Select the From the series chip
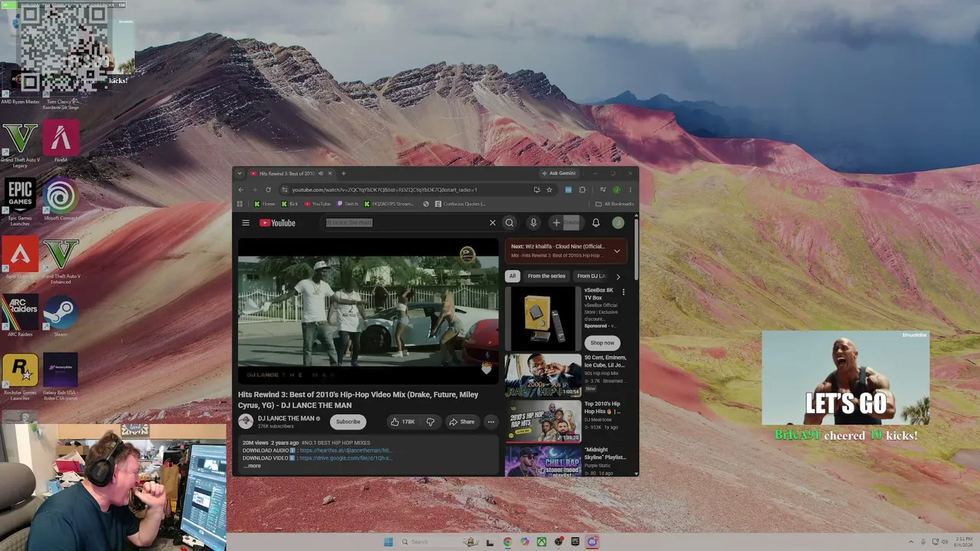 point(547,276)
